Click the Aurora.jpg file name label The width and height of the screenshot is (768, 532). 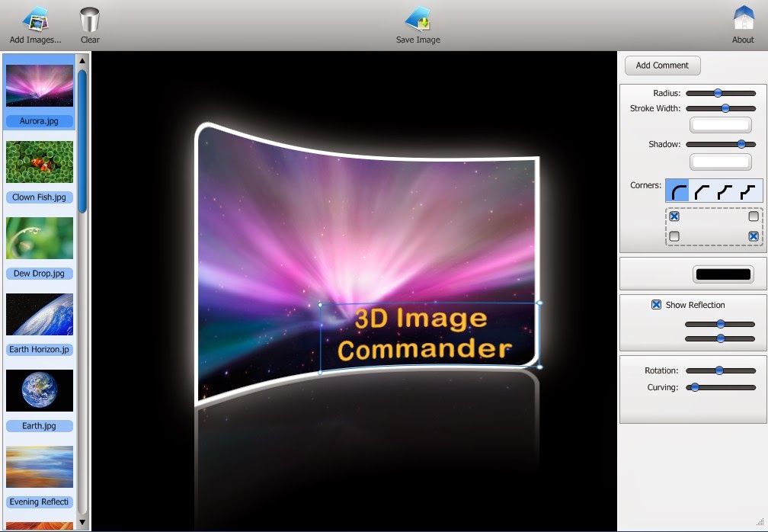pyautogui.click(x=39, y=121)
